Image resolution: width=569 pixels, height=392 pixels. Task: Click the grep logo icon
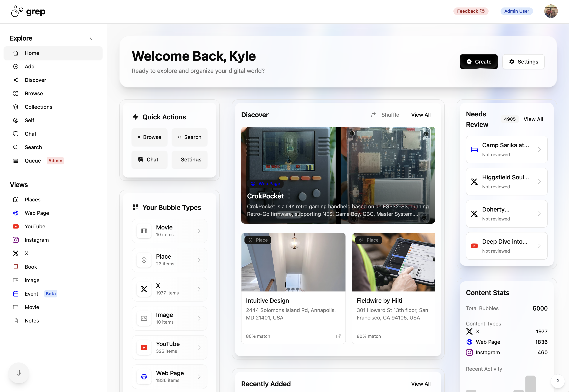(x=17, y=11)
